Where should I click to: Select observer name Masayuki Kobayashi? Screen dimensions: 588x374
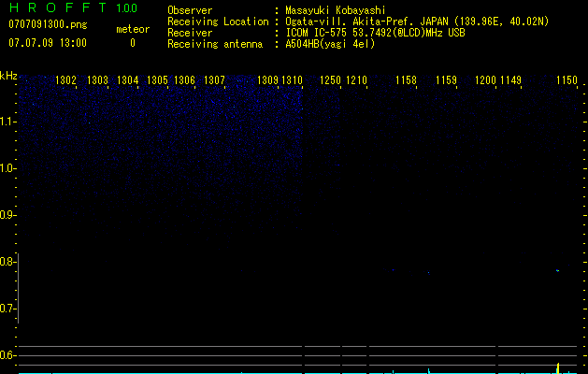coord(336,10)
